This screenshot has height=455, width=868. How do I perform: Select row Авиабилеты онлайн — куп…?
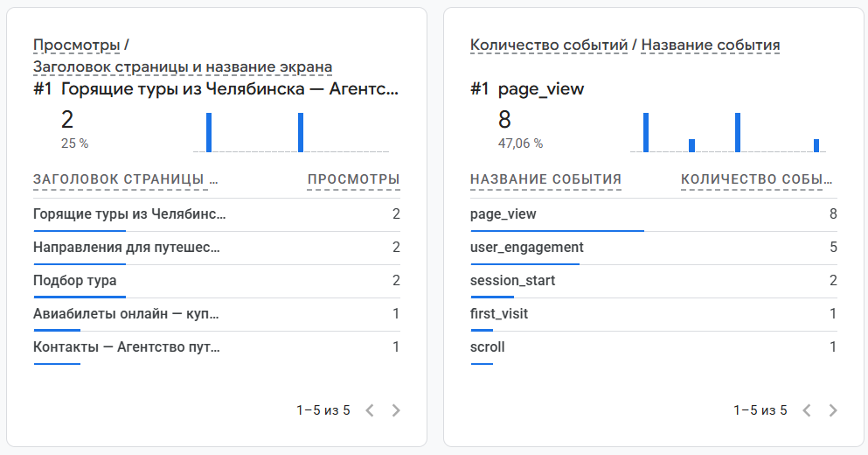click(x=217, y=314)
